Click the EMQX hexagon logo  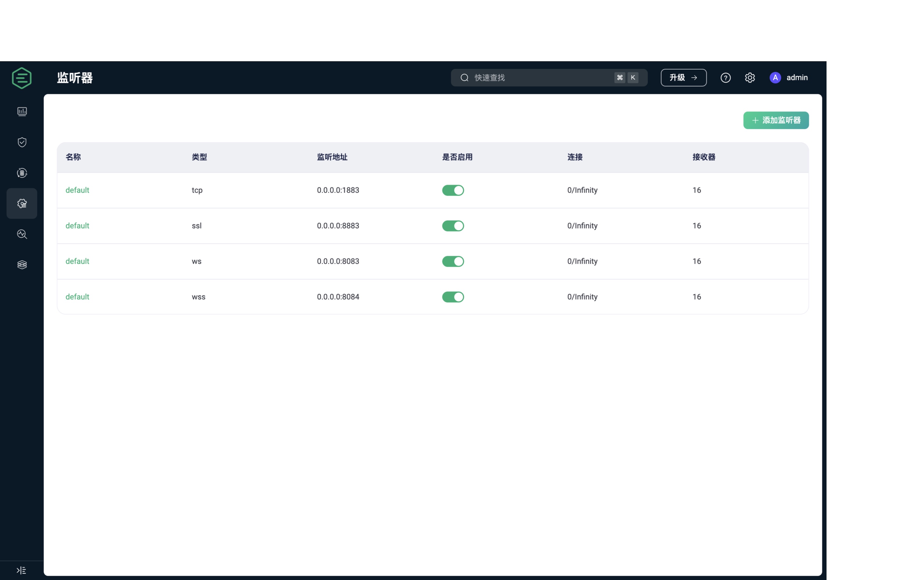tap(22, 78)
